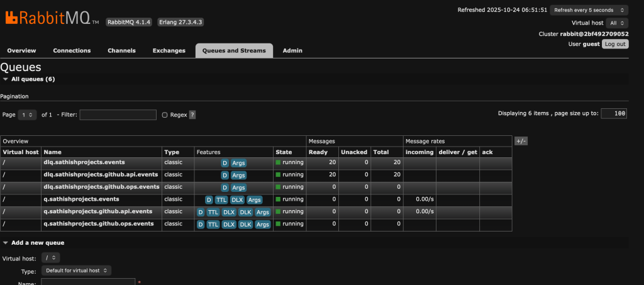Image resolution: width=644 pixels, height=285 pixels.
Task: Click the queue Filter input field
Action: point(118,115)
